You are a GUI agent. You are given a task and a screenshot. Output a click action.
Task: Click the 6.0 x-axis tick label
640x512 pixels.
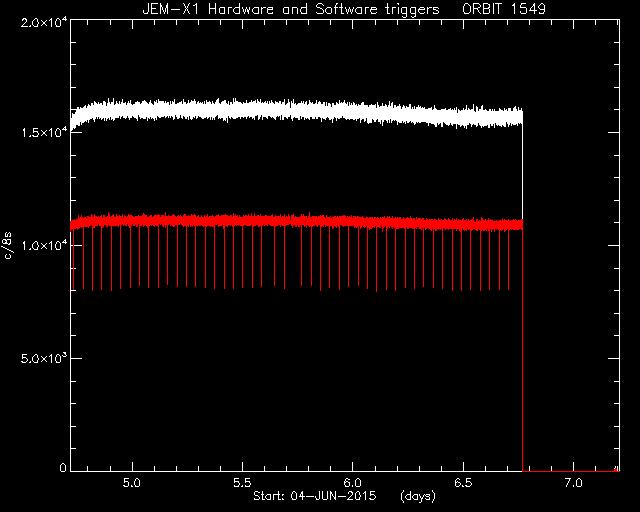[352, 483]
